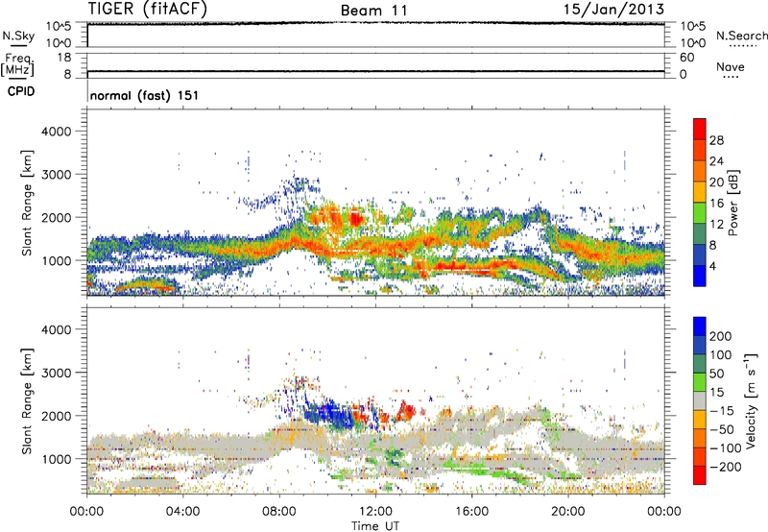Click the 1000 tick of the velocity panel
Screen dimensions: 768x532
click(x=57, y=459)
